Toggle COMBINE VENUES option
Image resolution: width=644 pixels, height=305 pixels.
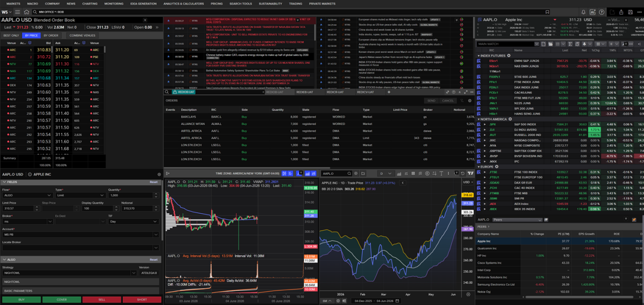[82, 36]
